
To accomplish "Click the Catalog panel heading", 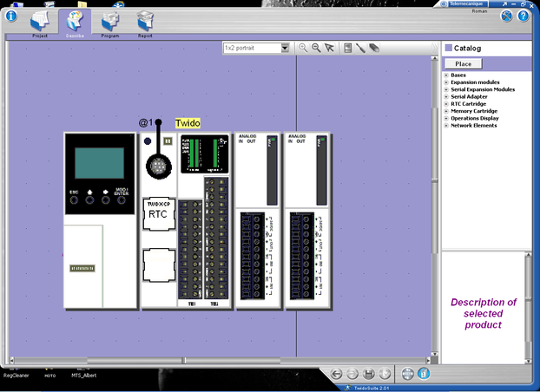I will pos(467,49).
